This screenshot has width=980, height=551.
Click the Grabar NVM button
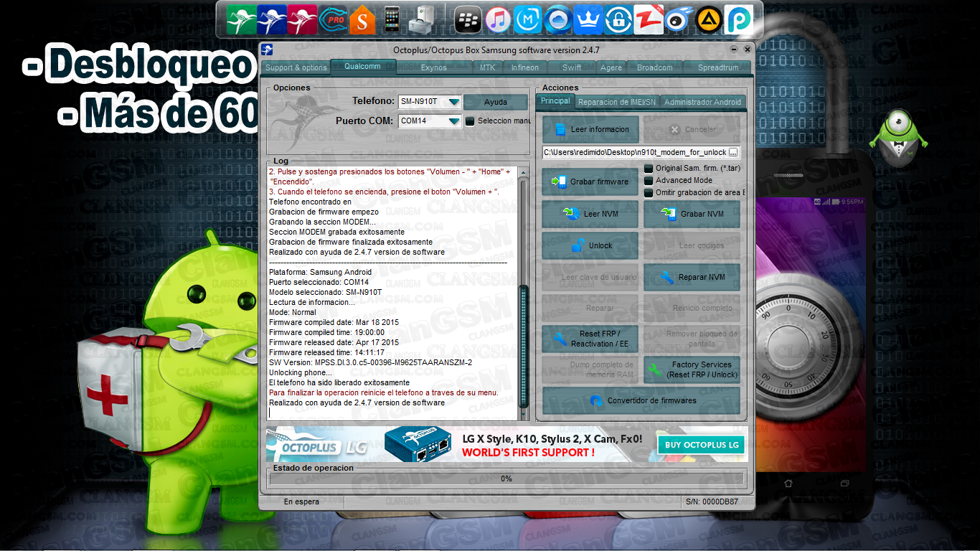(x=692, y=214)
